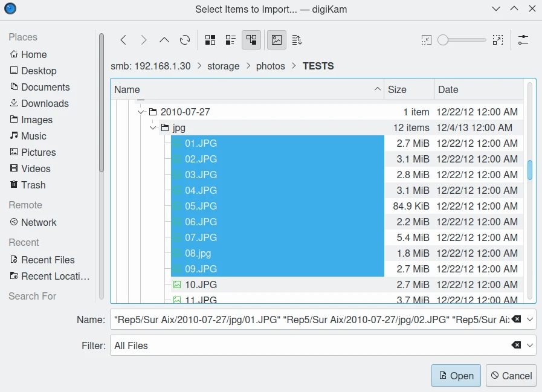Click the icon size zoom slider

point(463,40)
